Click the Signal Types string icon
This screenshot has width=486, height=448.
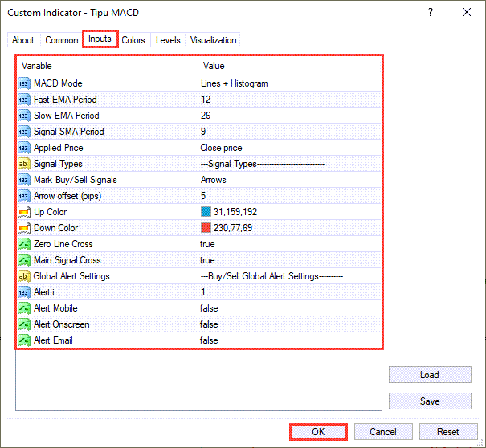[23, 164]
